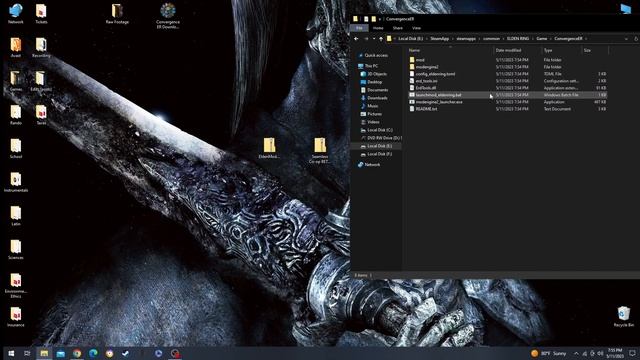The image size is (640, 360).
Task: Click steamapps in address breadcrumb
Action: click(466, 39)
